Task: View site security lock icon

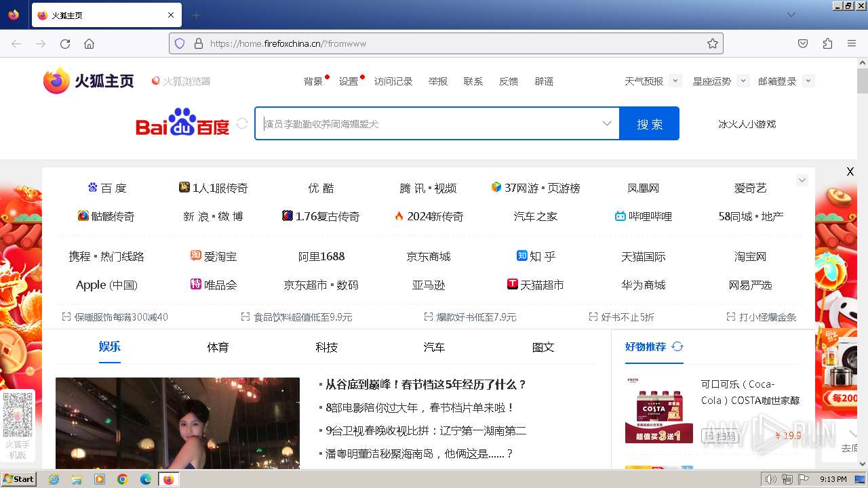Action: 199,43
